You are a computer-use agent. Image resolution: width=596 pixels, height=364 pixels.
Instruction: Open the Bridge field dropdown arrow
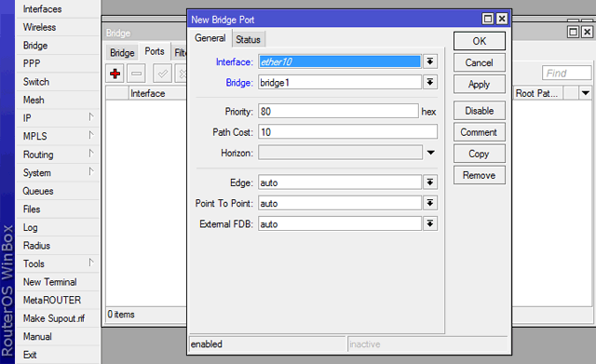pos(430,82)
